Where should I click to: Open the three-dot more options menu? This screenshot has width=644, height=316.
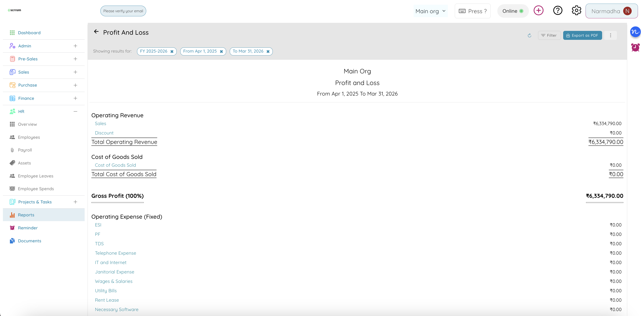pyautogui.click(x=610, y=36)
